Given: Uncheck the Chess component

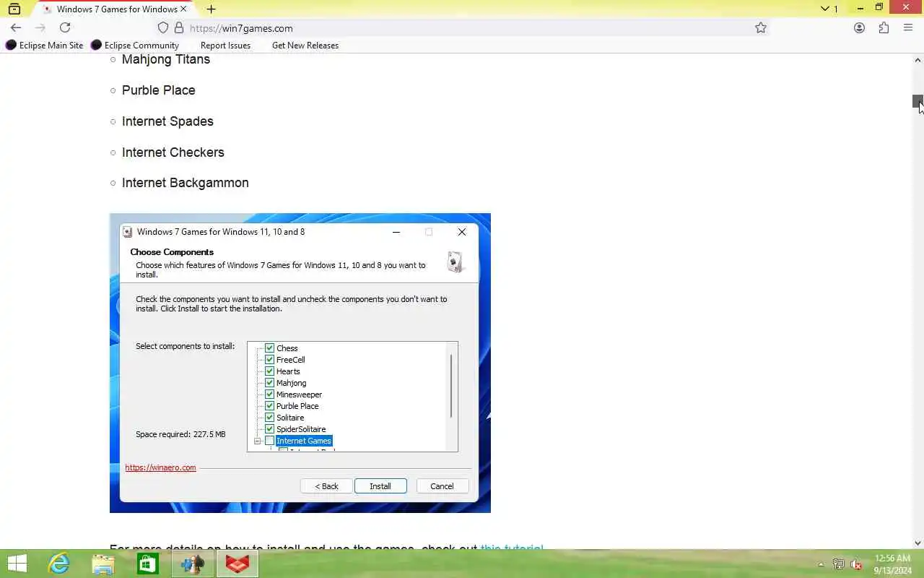Looking at the screenshot, I should pos(269,348).
